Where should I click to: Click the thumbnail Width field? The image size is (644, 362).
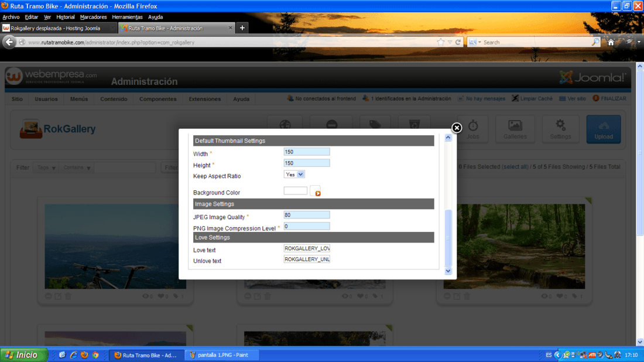point(307,152)
